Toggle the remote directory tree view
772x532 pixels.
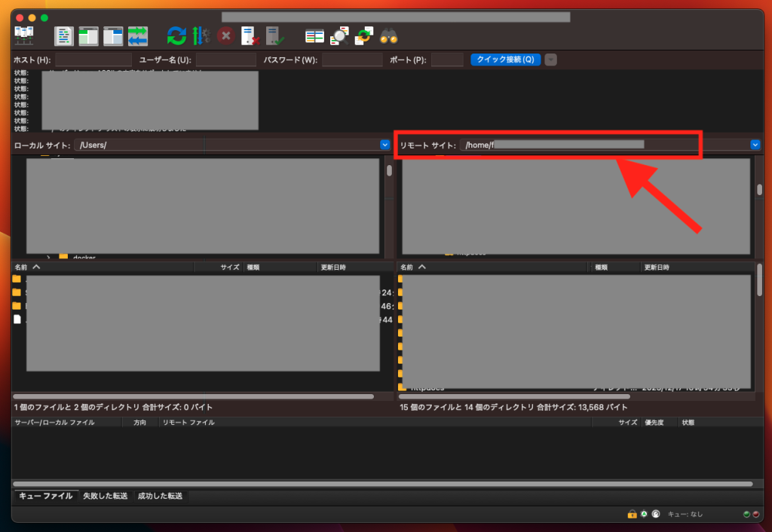[113, 35]
